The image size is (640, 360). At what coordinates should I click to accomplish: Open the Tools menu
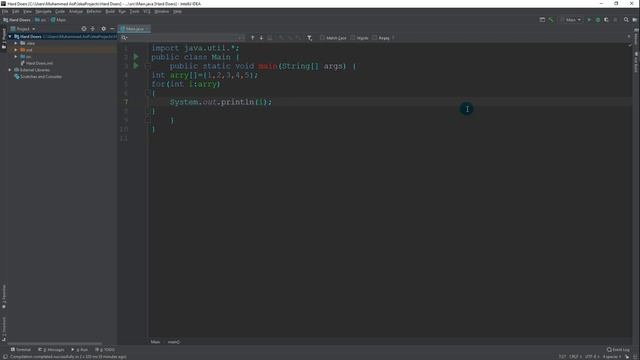click(134, 11)
